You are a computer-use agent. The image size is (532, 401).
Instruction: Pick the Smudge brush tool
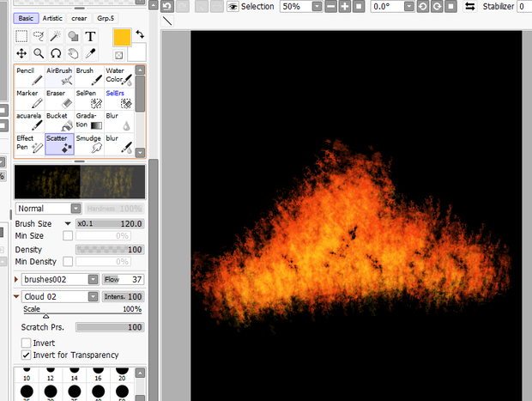[89, 144]
